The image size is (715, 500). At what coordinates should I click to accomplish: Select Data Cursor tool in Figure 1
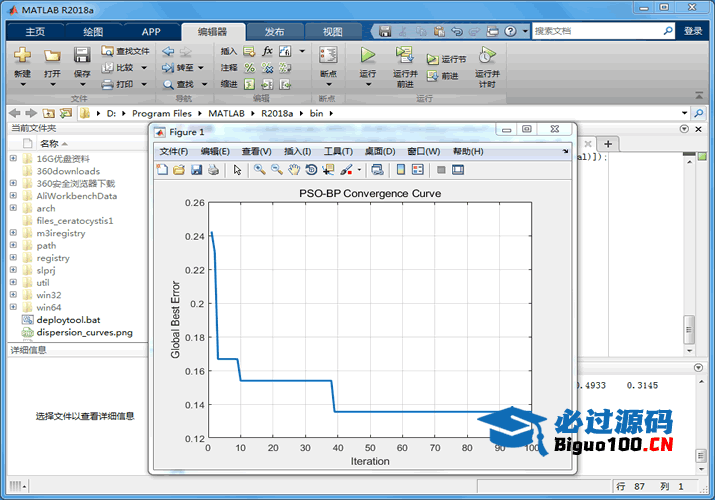(328, 170)
